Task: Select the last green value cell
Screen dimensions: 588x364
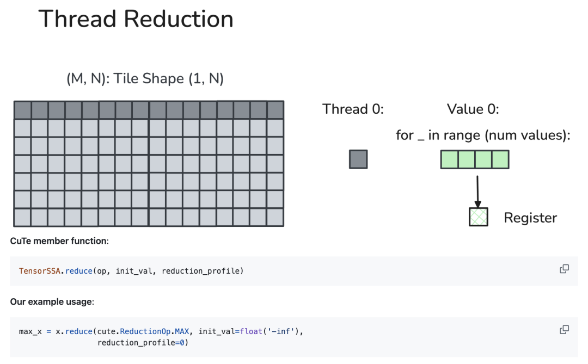Action: click(500, 159)
